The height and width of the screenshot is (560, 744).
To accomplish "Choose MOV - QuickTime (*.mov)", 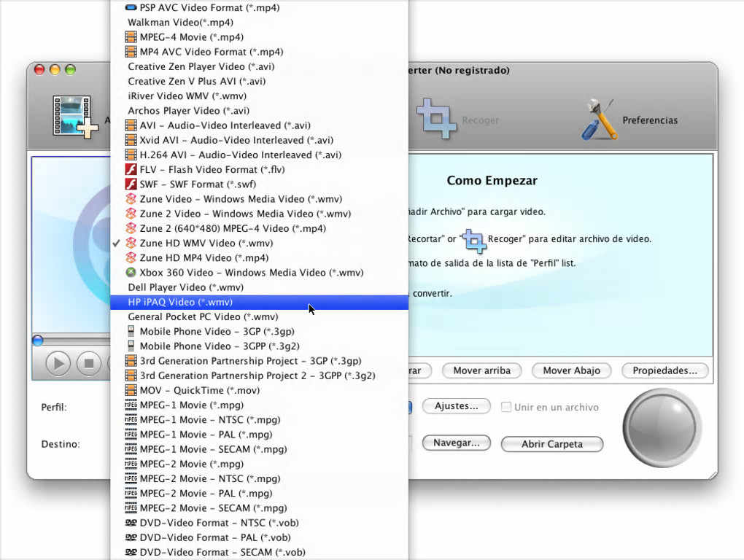I will tap(259, 390).
